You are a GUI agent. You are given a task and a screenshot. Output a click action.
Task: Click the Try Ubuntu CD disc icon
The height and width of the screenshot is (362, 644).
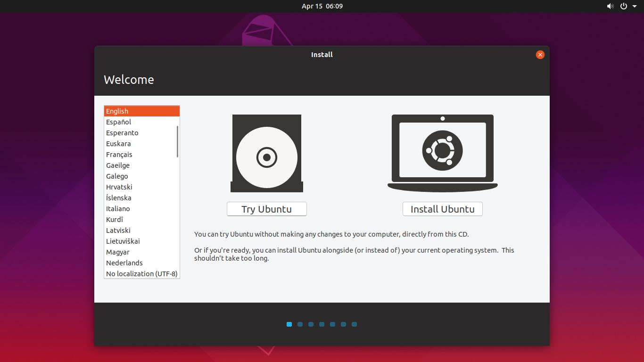pos(266,153)
